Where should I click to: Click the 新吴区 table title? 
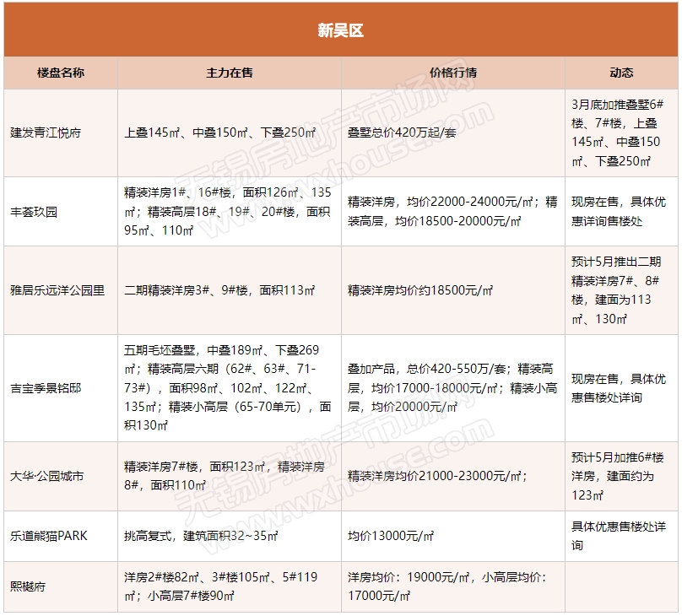(x=340, y=30)
